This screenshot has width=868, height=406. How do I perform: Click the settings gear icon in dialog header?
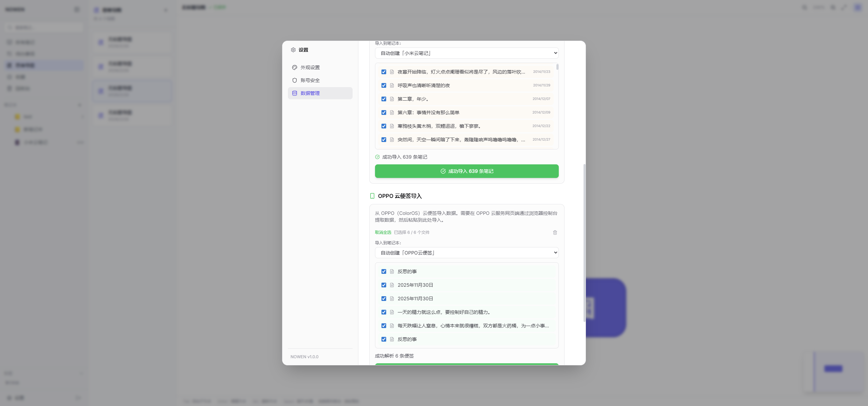(293, 50)
